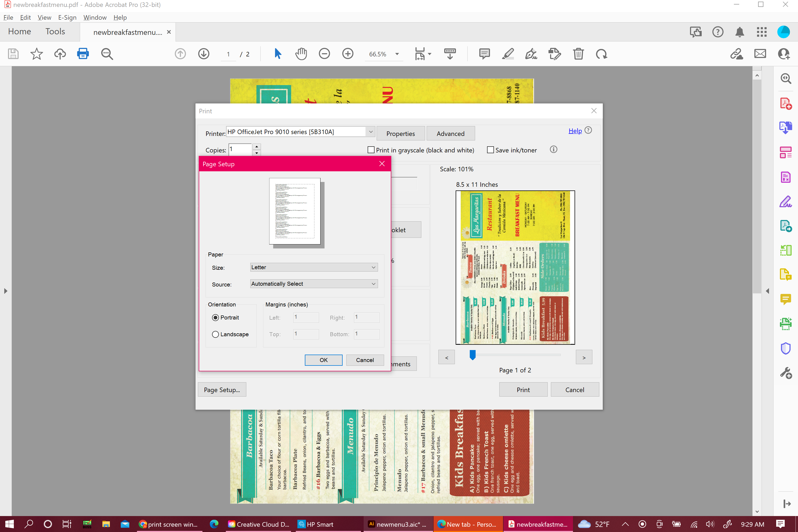Screen dimensions: 798x532
Task: Click the Page Setup button
Action: tap(222, 389)
